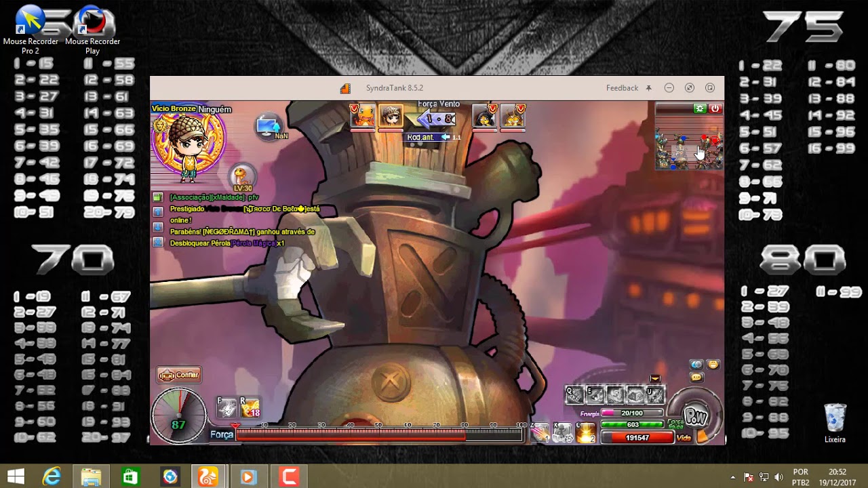Image resolution: width=868 pixels, height=488 pixels.
Task: Click the Q skill slot icon
Action: pos(575,394)
